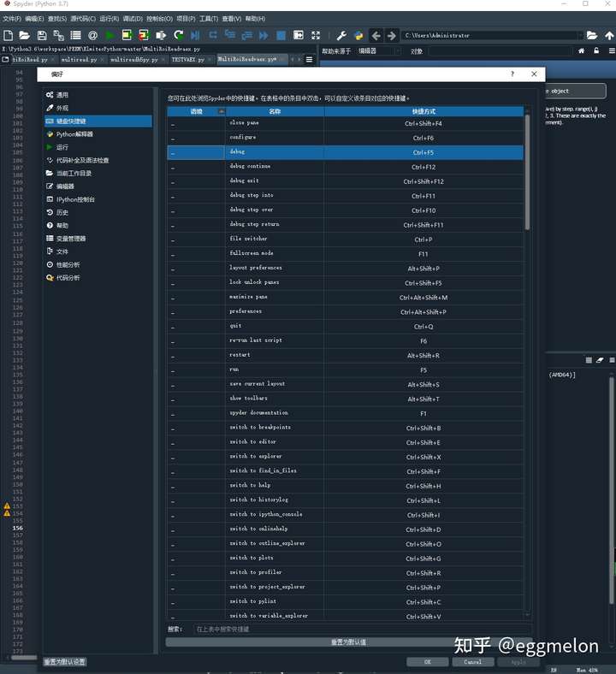The width and height of the screenshot is (616, 674).
Task: Select the 'file switcher' shortcut row
Action: point(345,239)
